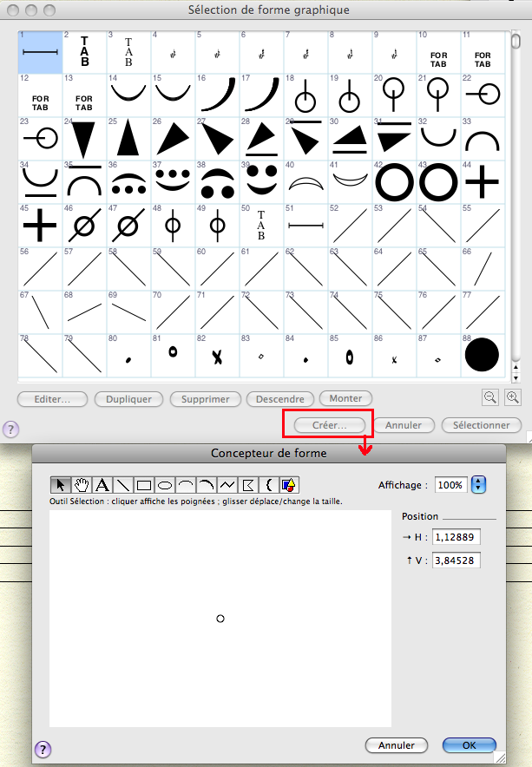
Task: Select the Line drawing tool
Action: point(122,485)
